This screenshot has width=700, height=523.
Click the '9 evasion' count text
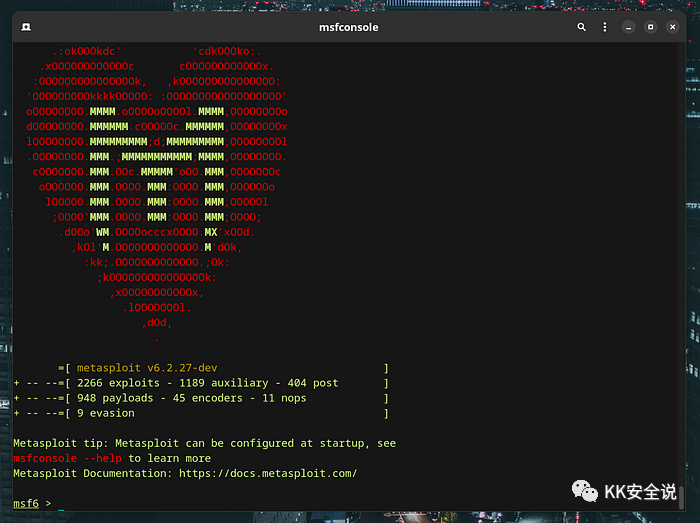[106, 413]
